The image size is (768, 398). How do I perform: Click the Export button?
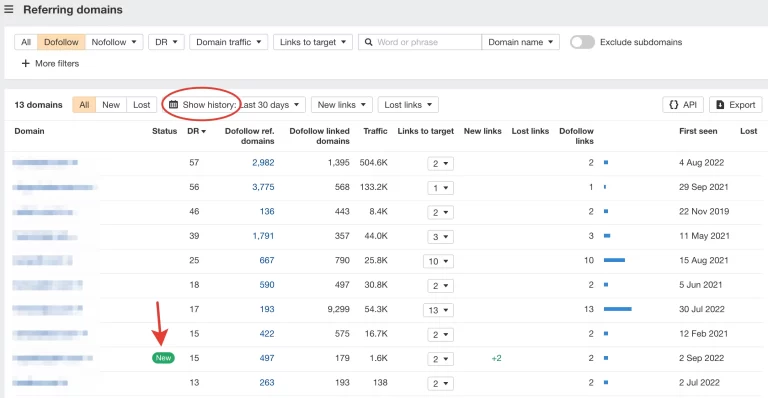click(736, 105)
